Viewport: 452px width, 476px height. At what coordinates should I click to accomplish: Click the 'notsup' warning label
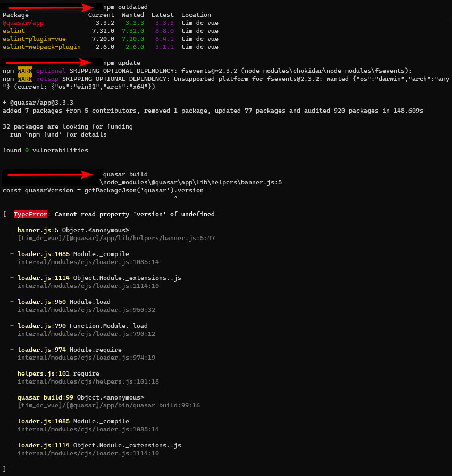tap(47, 79)
